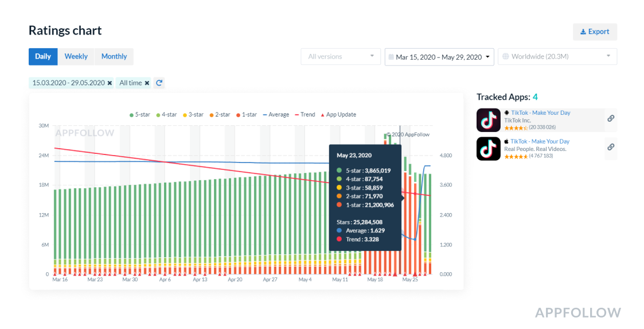Expand the Worldwide (20.3M) country dropdown

pos(557,57)
